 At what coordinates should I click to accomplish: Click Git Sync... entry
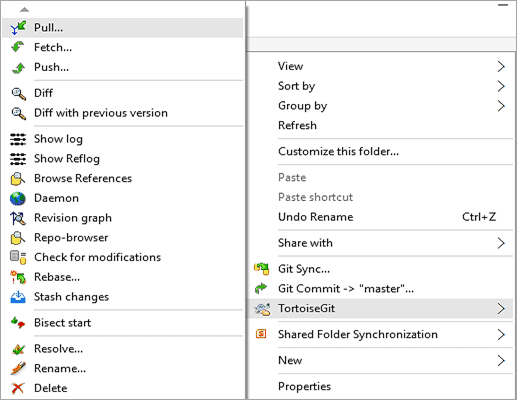[x=381, y=269]
